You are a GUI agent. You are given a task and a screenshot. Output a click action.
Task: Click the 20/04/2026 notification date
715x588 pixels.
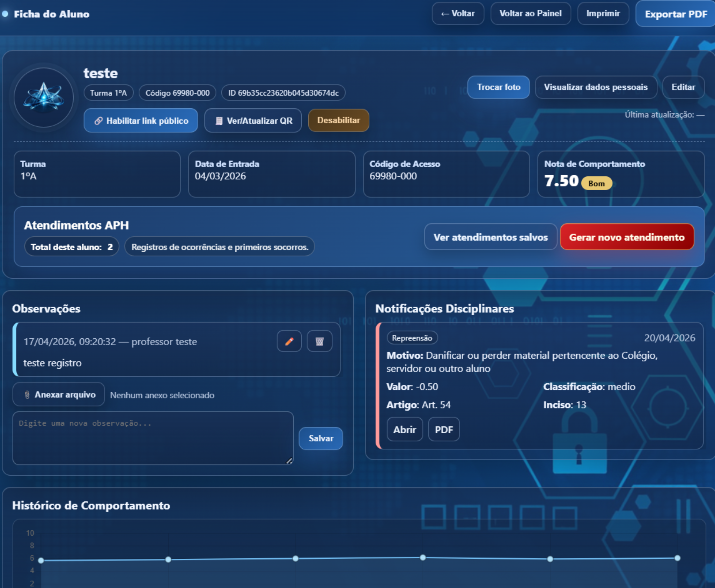pyautogui.click(x=670, y=338)
